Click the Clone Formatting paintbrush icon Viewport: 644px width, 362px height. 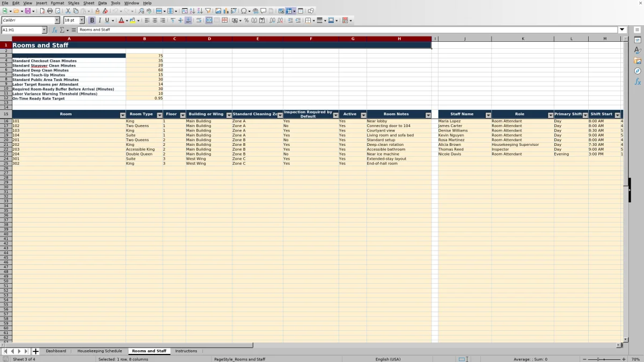97,11
